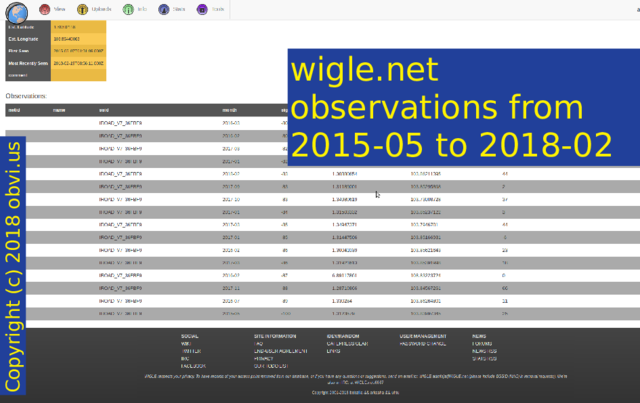Click the Social footer heading
Viewport: 640px width, 403px height.
190,336
